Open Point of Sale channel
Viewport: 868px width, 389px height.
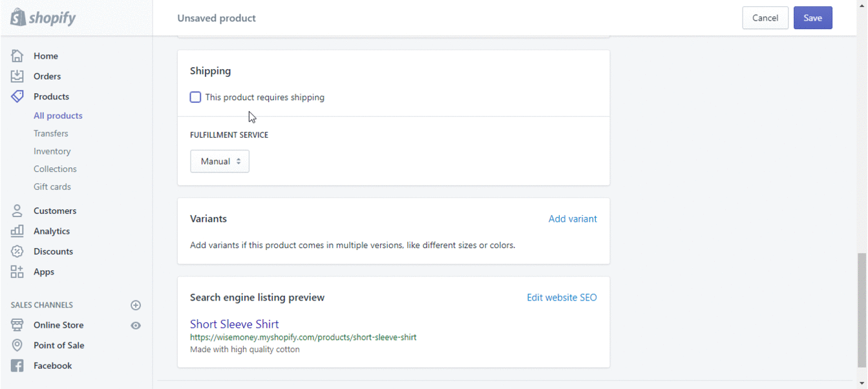[x=59, y=345]
